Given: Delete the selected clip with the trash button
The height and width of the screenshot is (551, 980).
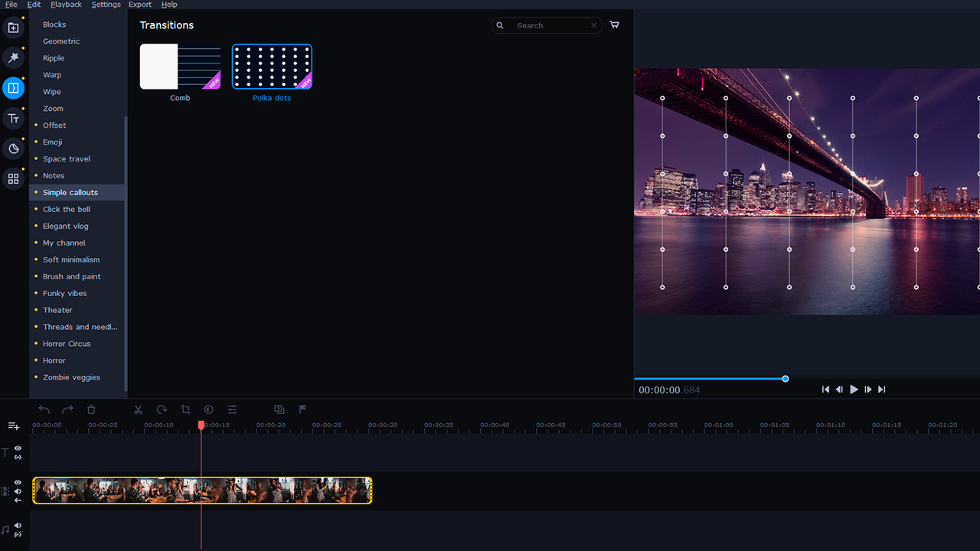Looking at the screenshot, I should click(x=91, y=409).
